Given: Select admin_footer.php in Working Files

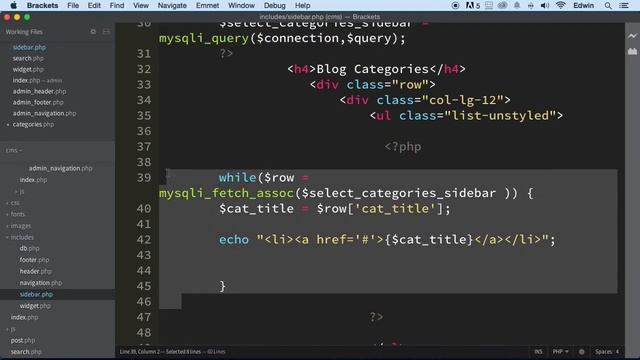Looking at the screenshot, I should (38, 102).
